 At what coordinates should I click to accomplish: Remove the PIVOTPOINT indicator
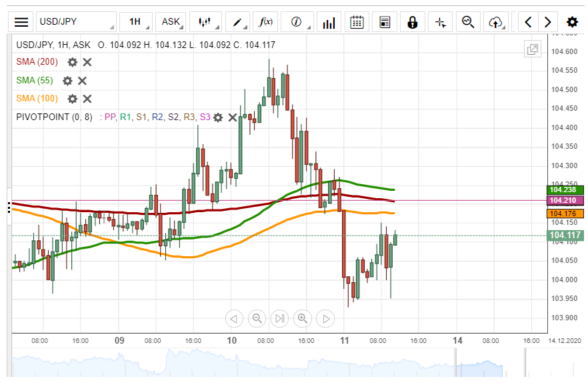233,117
